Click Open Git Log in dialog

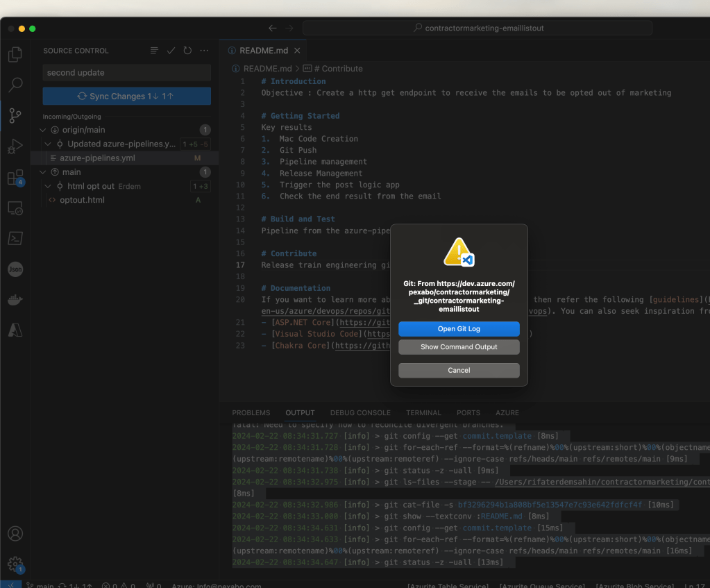point(459,329)
